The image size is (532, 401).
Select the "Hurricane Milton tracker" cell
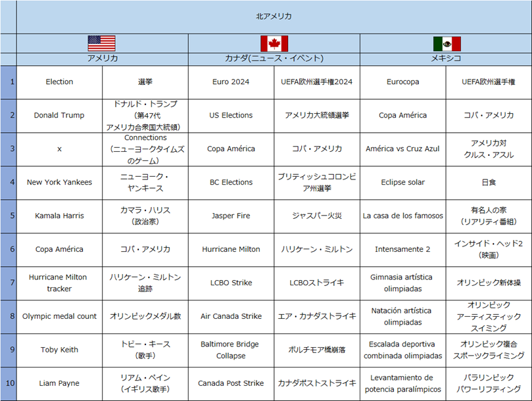click(59, 283)
